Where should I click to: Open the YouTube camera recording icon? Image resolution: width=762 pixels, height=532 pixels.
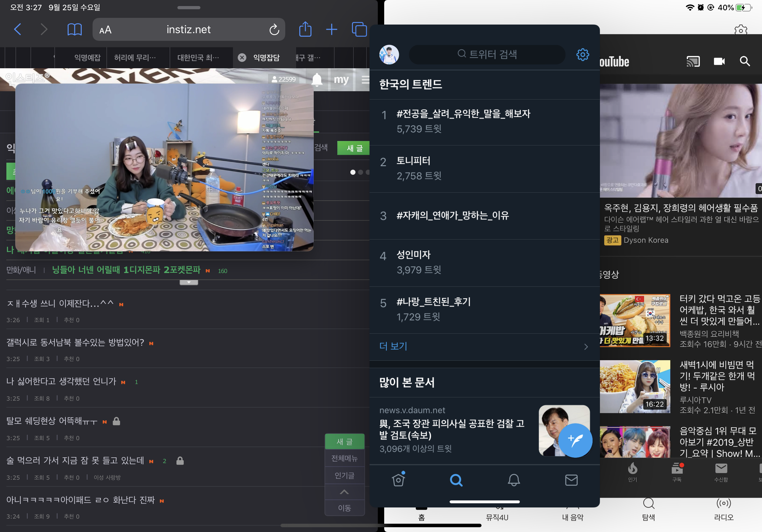[x=719, y=61]
